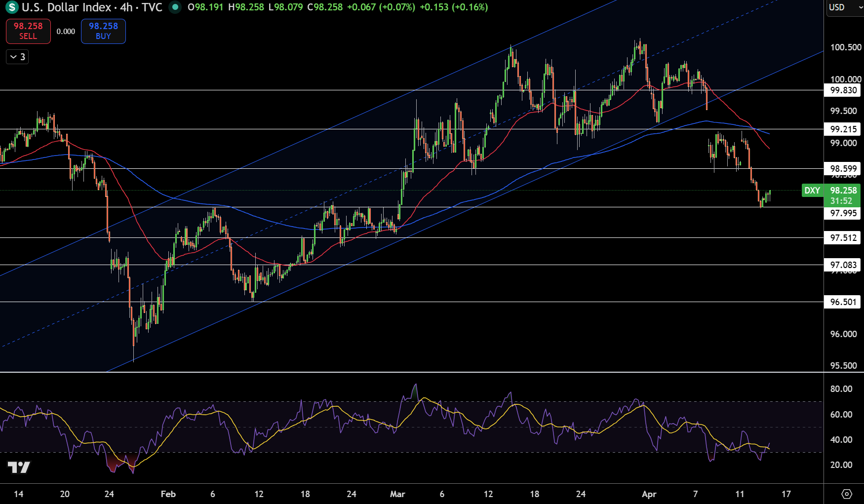
Task: Click the 20 date label on time axis
Action: click(x=65, y=494)
